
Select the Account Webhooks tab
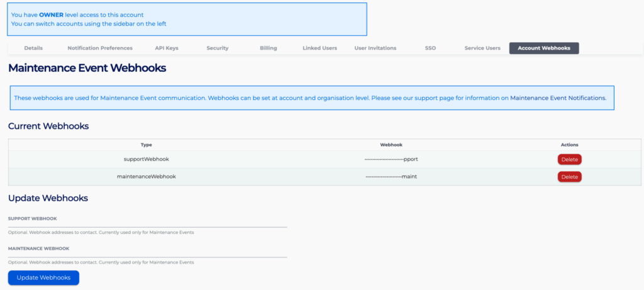click(x=544, y=48)
